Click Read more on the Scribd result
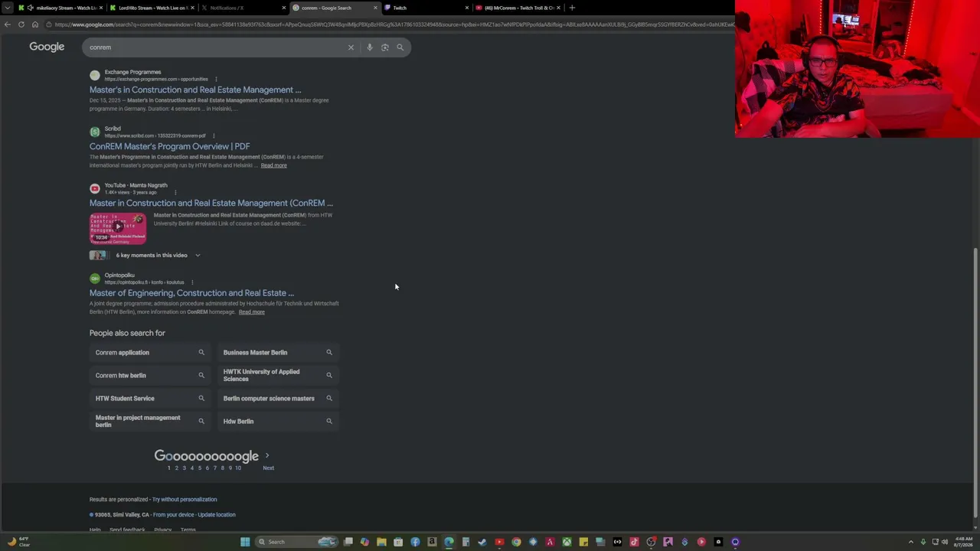The height and width of the screenshot is (551, 980). point(273,165)
